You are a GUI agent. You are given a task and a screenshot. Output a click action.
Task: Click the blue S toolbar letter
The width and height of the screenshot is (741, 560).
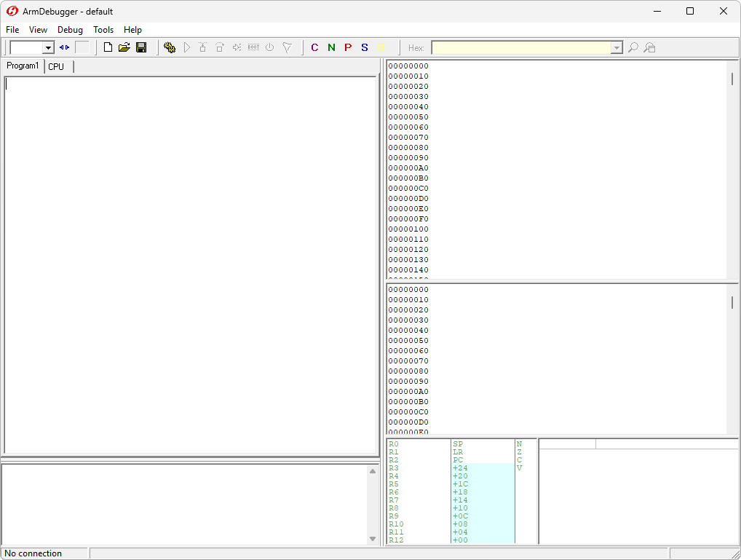[365, 47]
